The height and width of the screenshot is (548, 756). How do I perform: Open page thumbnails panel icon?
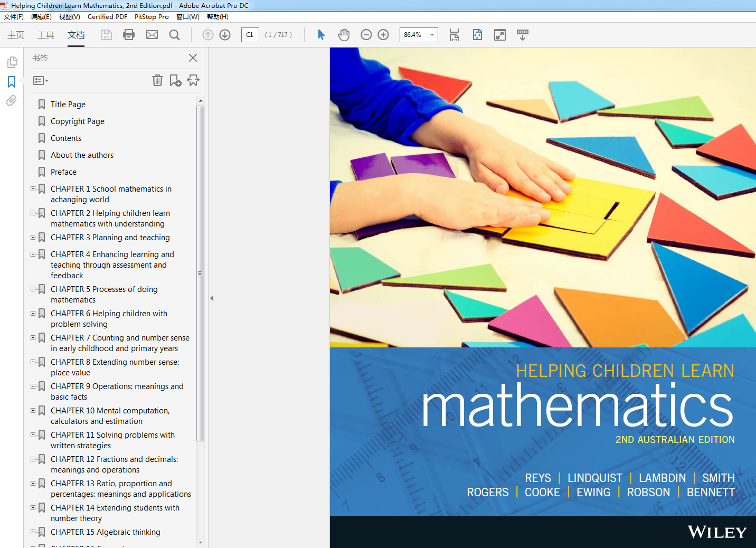[12, 62]
